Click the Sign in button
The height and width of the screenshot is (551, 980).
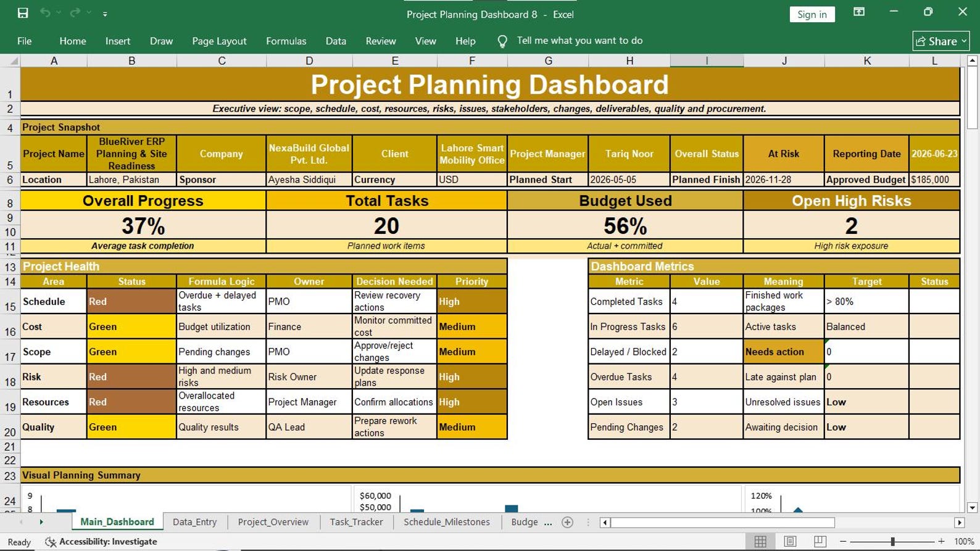pyautogui.click(x=812, y=14)
